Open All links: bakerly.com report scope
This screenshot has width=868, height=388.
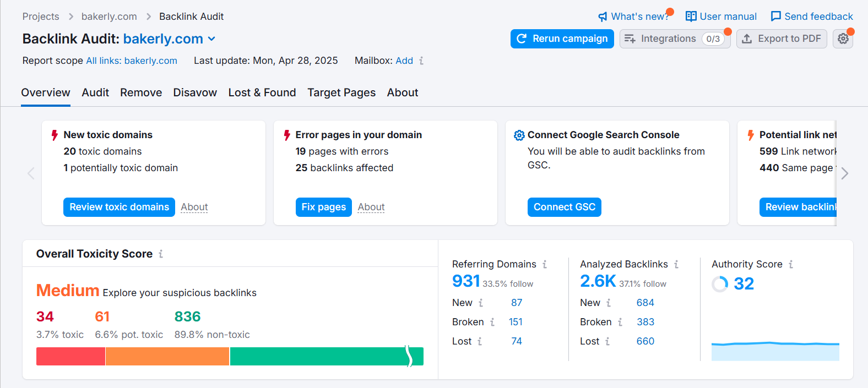pos(132,61)
